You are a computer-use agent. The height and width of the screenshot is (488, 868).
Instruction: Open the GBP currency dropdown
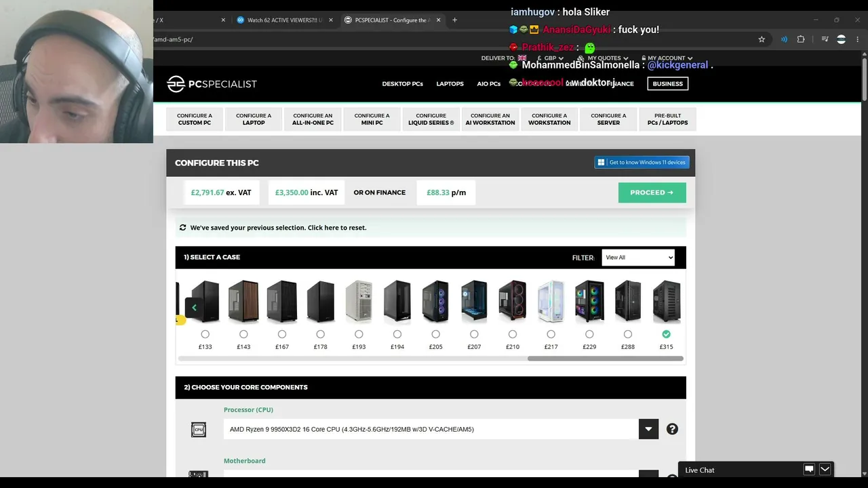tap(550, 58)
